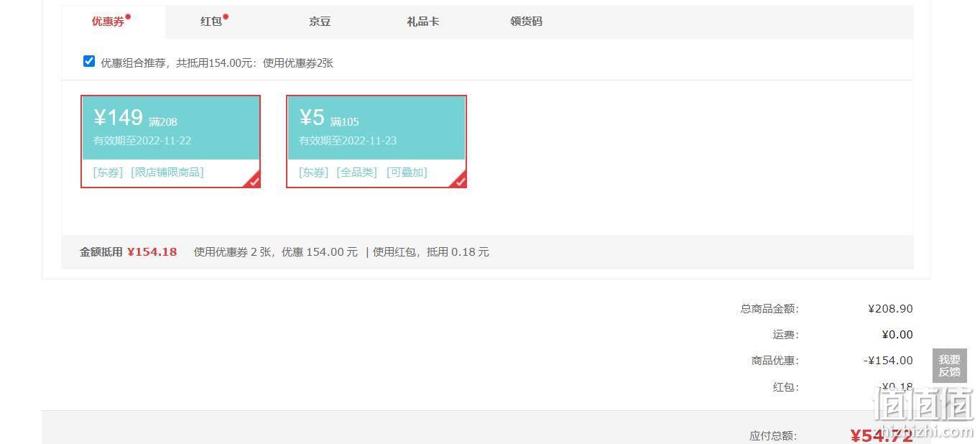The height and width of the screenshot is (444, 980).
Task: Deselect the ¥149 满208 coupon card
Action: (170, 142)
